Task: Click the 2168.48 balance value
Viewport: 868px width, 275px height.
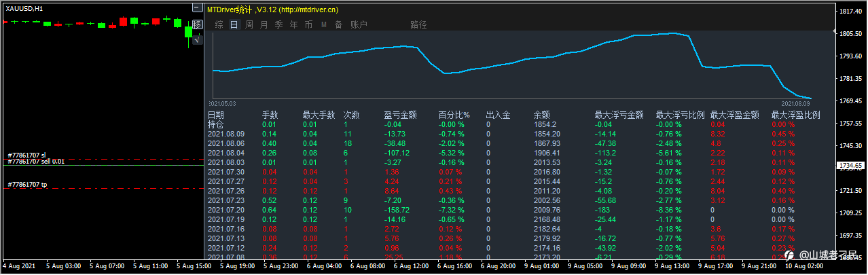Action: [545, 220]
